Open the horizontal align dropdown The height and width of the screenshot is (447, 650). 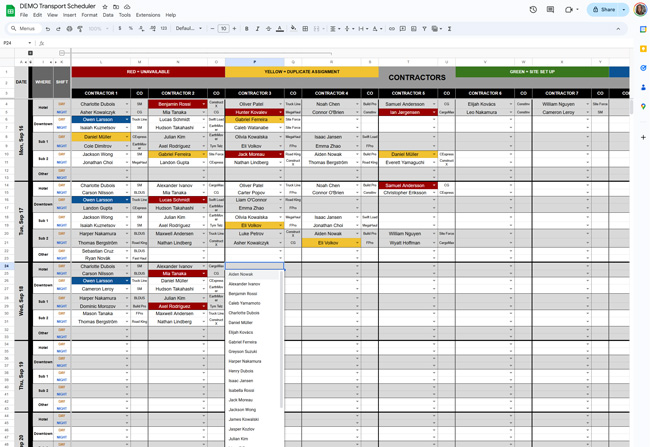334,29
